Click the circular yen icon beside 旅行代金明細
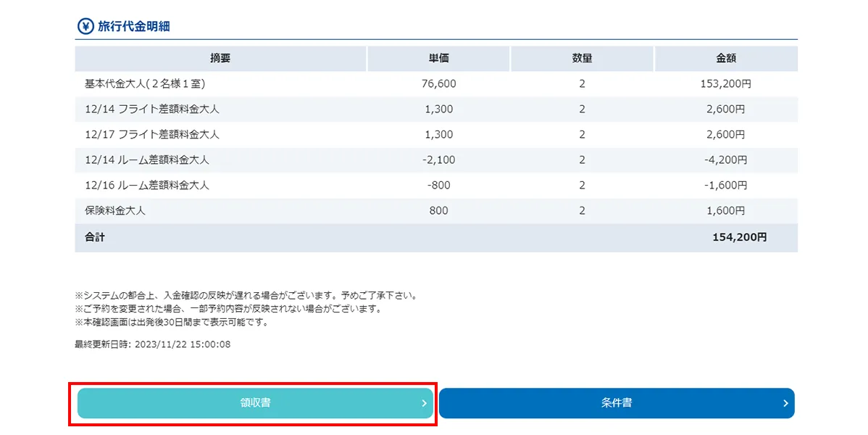 point(84,25)
